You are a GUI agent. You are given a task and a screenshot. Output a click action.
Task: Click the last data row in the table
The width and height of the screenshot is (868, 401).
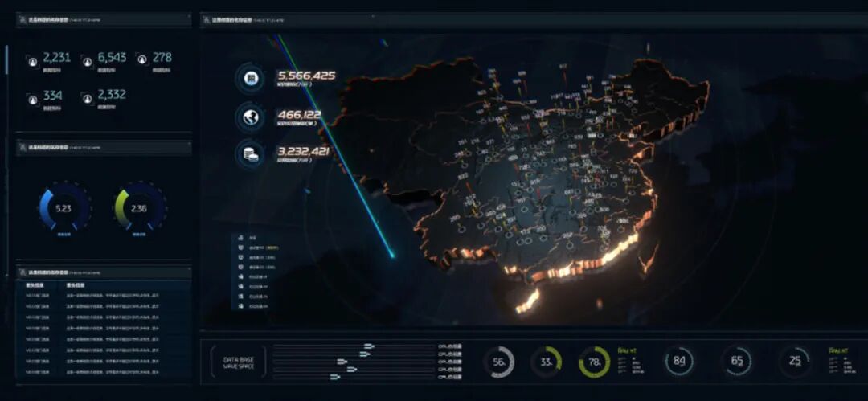104,372
